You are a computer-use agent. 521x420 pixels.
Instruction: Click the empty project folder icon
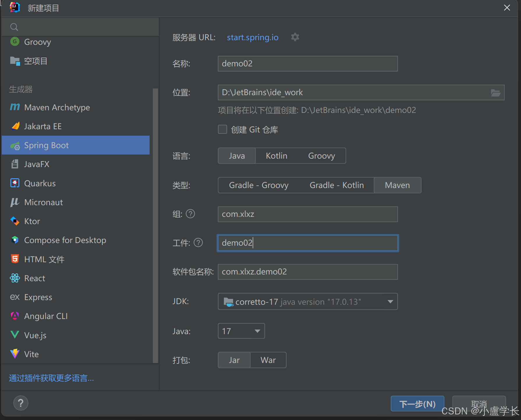tap(15, 61)
